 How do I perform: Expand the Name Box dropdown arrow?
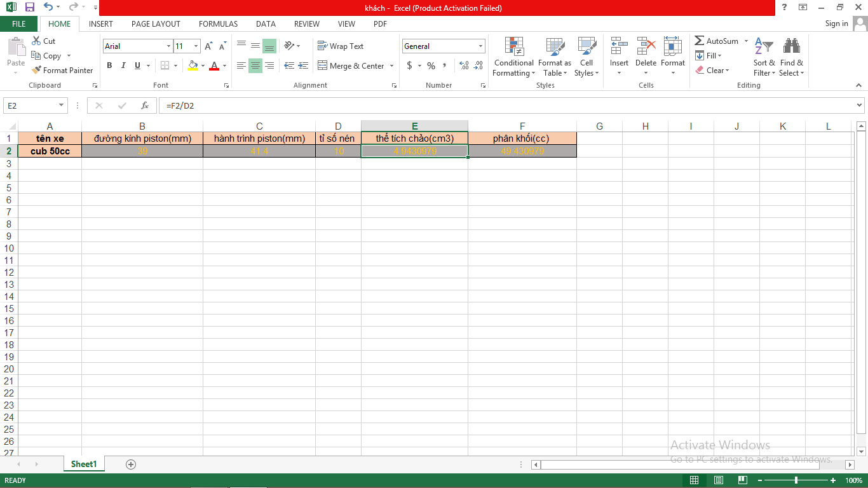coord(62,105)
